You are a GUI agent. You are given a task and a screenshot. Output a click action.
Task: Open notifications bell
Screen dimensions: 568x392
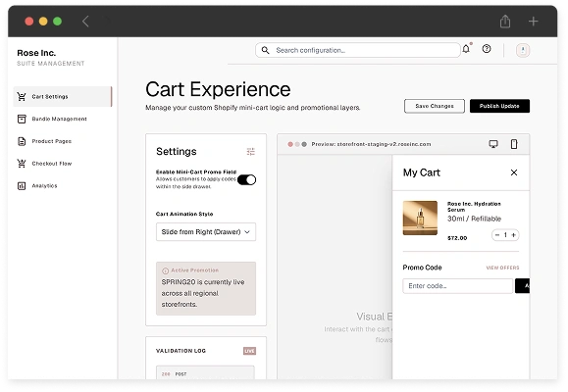point(466,49)
